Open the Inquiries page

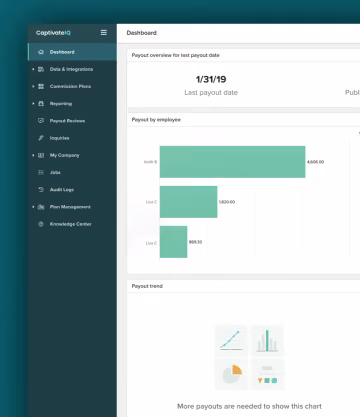tap(72, 138)
